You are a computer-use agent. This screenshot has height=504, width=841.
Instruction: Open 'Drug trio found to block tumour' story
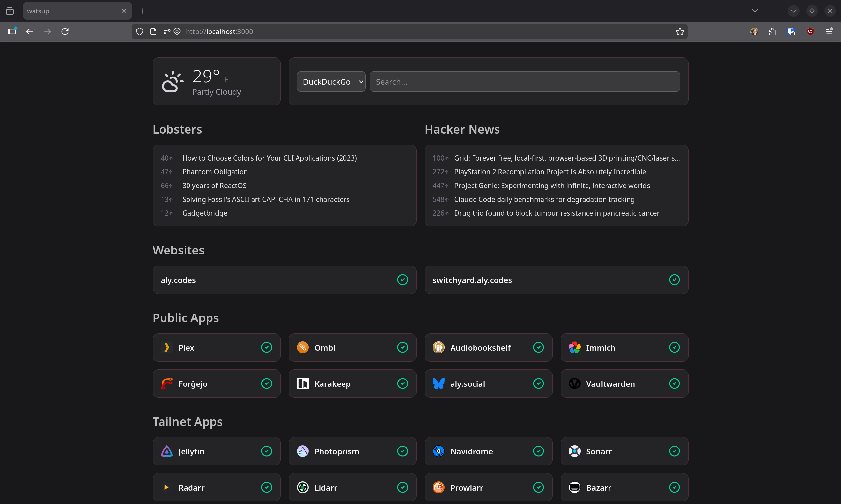click(557, 213)
